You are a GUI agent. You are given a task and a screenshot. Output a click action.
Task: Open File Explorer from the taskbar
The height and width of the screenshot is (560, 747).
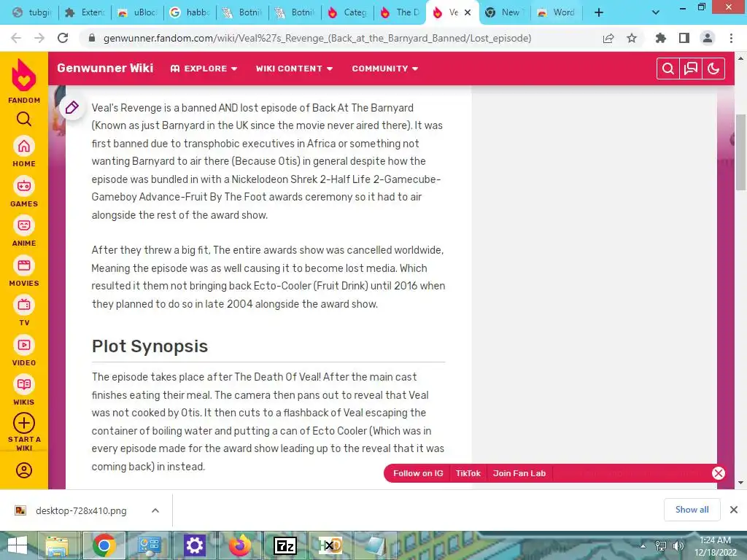pos(57,545)
